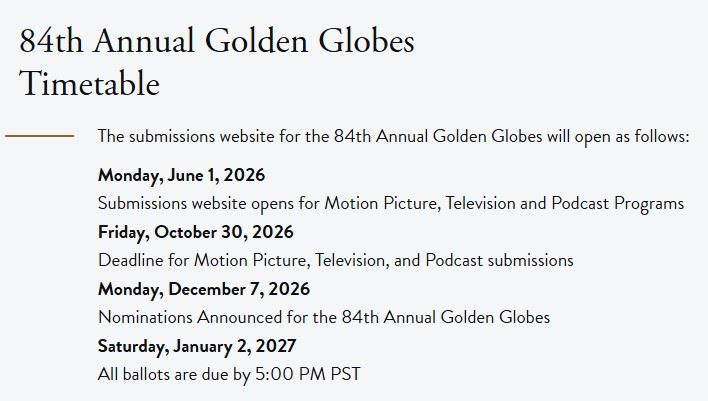
Task: Click the words Podcast submissions
Action: (x=499, y=261)
